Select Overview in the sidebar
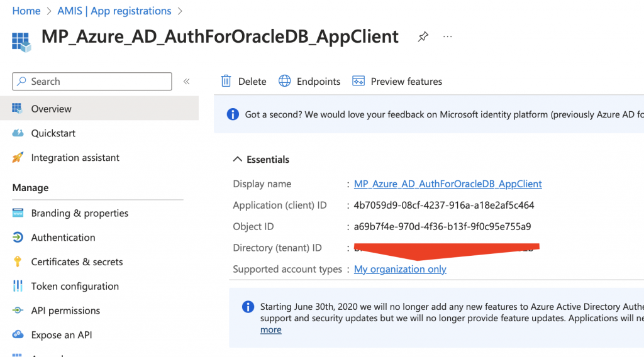 click(x=51, y=109)
